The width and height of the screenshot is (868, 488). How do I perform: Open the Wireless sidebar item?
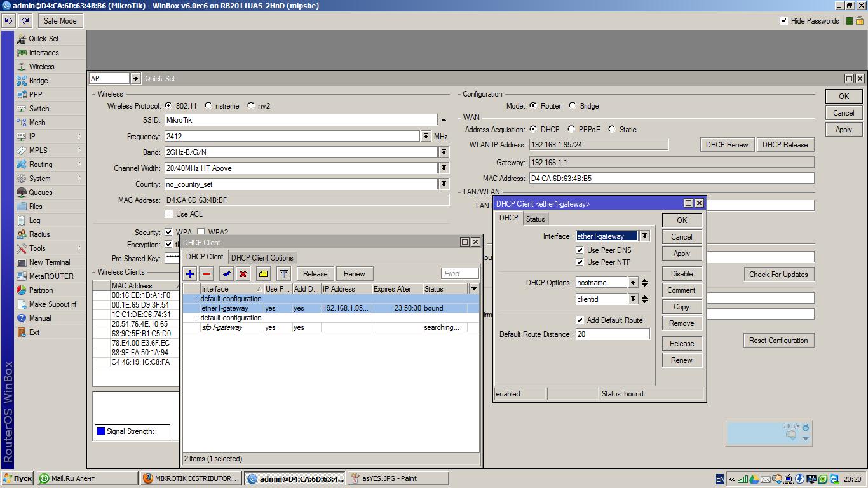41,67
